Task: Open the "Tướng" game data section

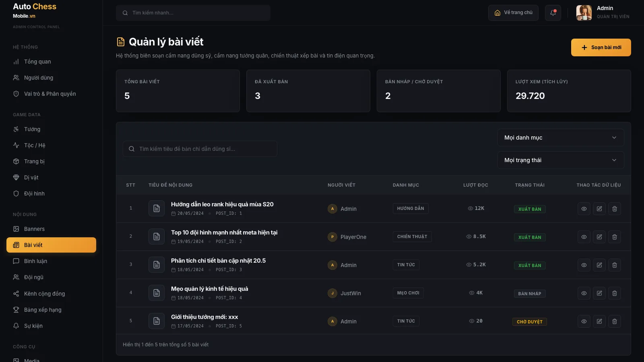Action: pyautogui.click(x=51, y=129)
